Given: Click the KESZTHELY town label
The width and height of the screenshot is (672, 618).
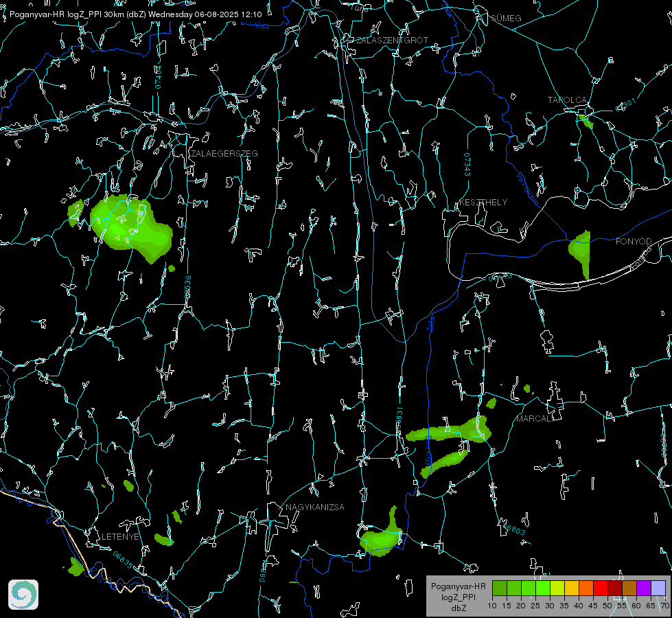Looking at the screenshot, I should 483,202.
